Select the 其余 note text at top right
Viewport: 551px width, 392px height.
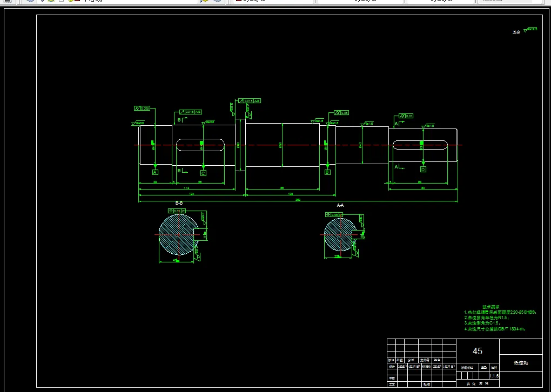point(516,32)
